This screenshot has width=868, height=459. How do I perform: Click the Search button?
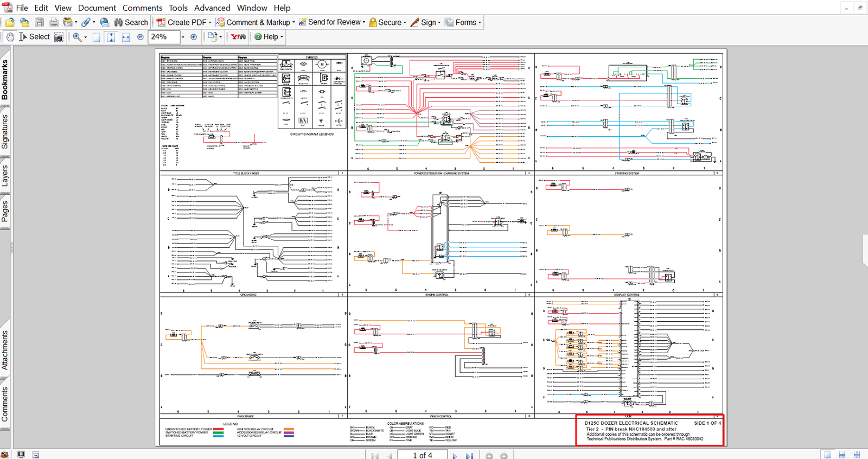click(x=131, y=22)
